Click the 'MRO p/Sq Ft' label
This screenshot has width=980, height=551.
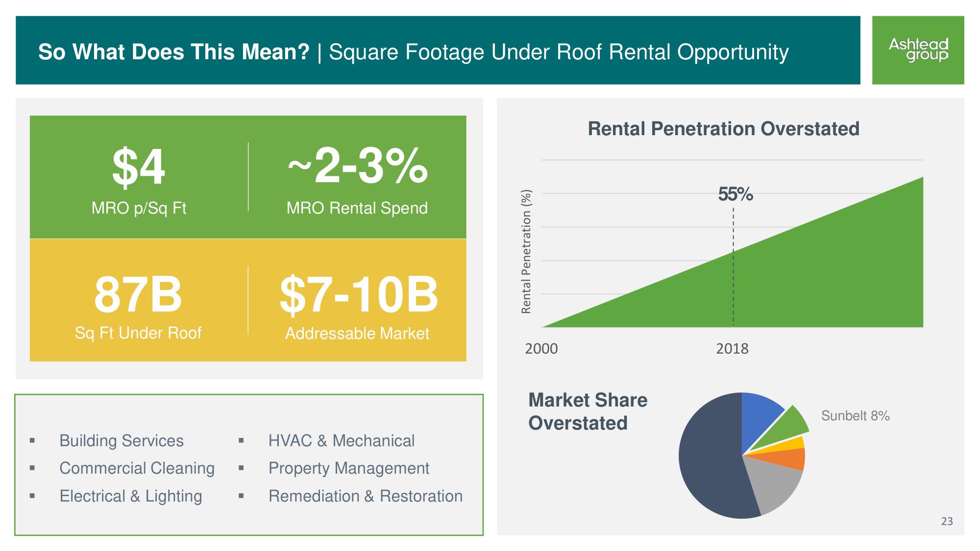coord(139,208)
